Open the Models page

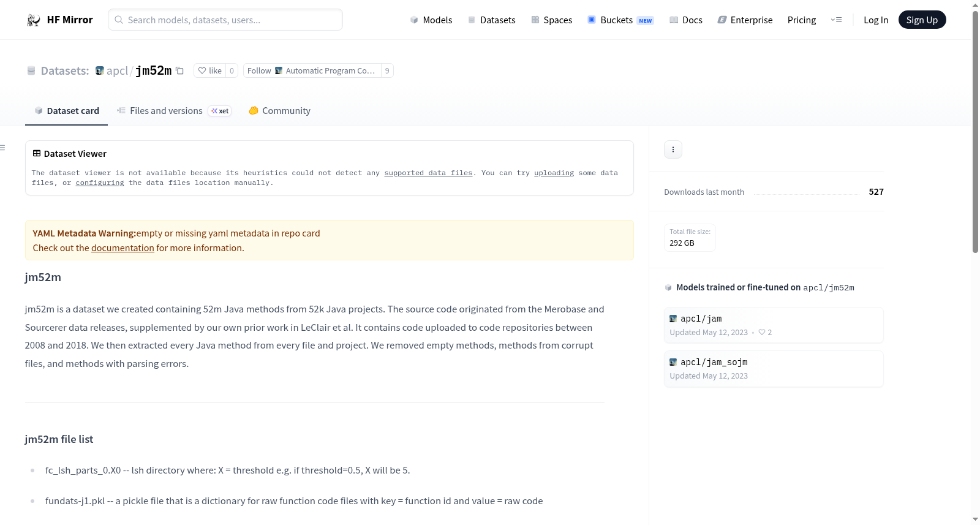431,20
